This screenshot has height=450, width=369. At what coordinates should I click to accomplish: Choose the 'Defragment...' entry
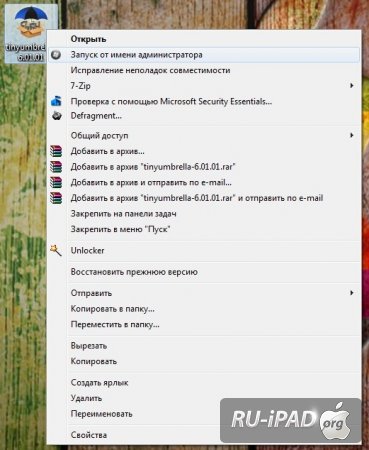204,116
